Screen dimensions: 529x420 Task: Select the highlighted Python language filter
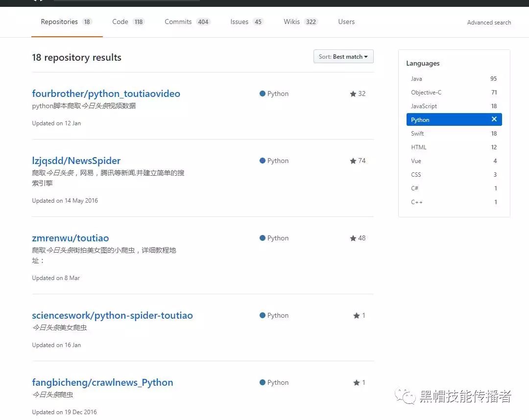[x=454, y=119]
